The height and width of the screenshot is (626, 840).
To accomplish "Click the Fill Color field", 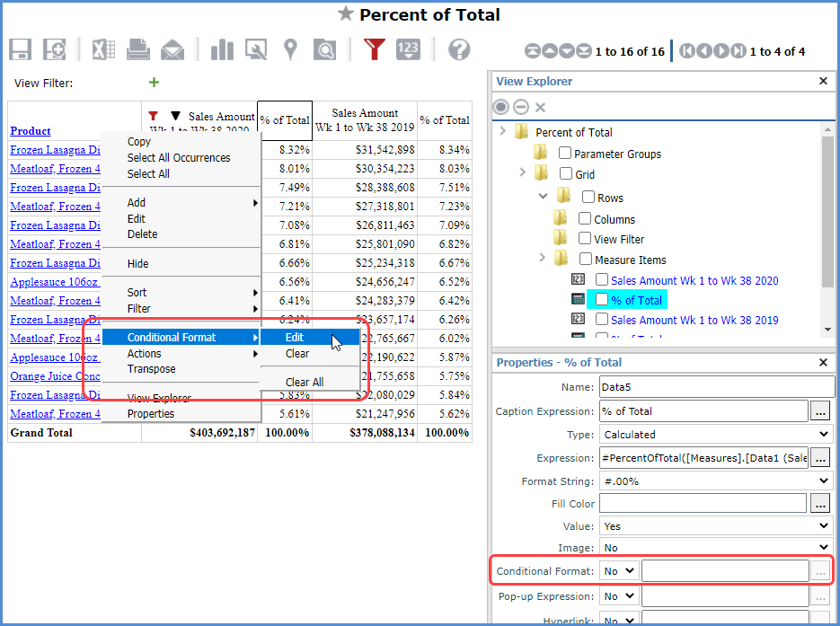I will tap(703, 505).
